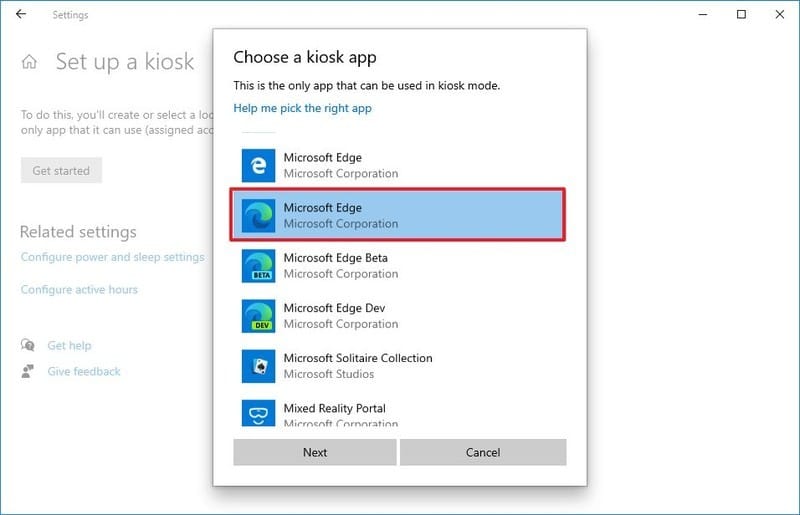This screenshot has width=800, height=515.
Task: Close the Settings window
Action: (x=779, y=14)
